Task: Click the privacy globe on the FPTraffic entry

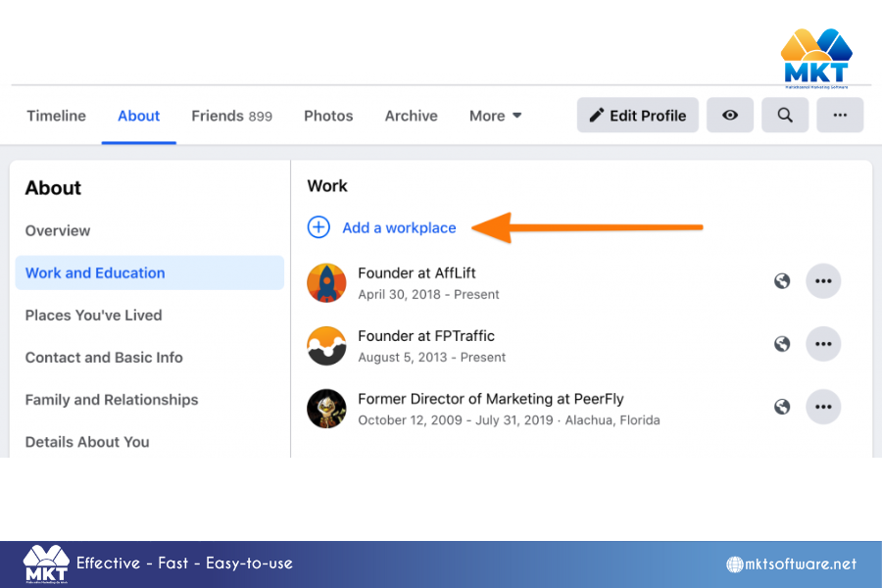Action: point(782,344)
